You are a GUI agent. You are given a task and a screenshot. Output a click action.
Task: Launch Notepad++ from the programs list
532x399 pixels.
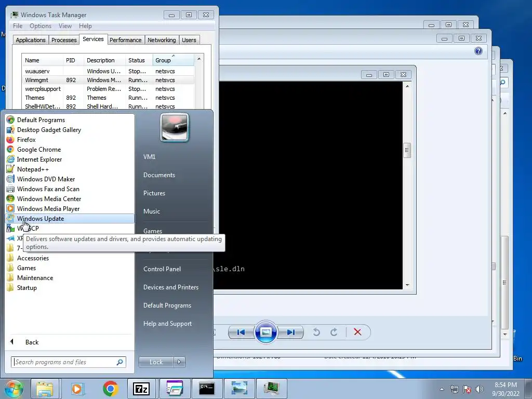pos(33,169)
